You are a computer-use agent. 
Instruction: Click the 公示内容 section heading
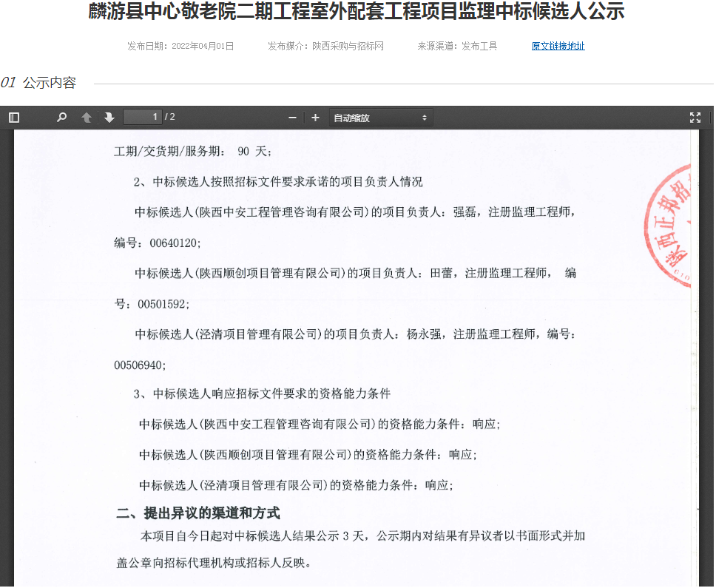[50, 83]
